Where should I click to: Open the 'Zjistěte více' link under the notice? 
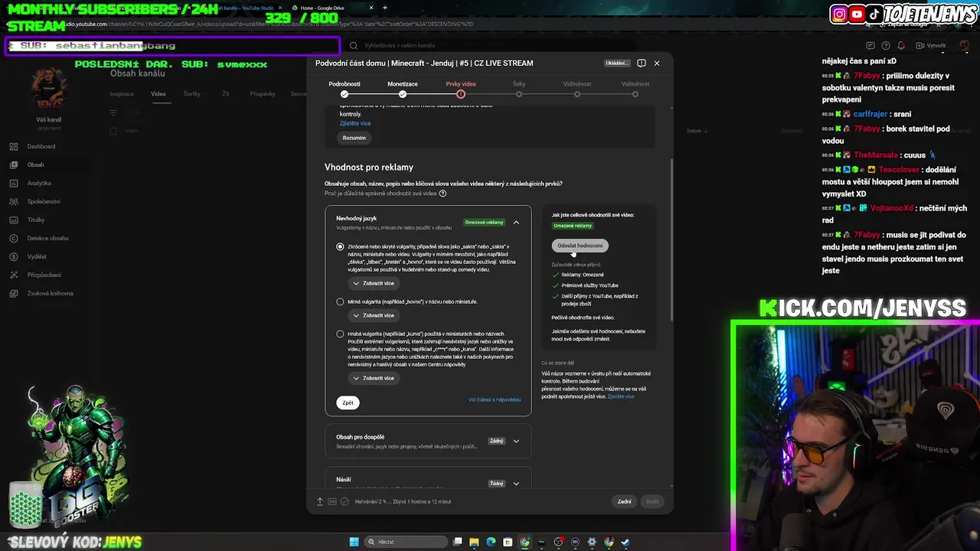[x=355, y=123]
